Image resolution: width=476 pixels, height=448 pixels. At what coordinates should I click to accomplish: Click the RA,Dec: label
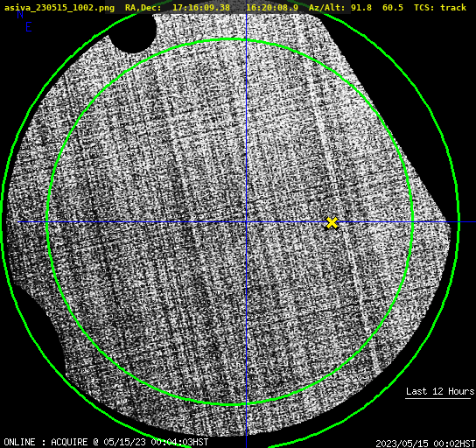(x=143, y=7)
